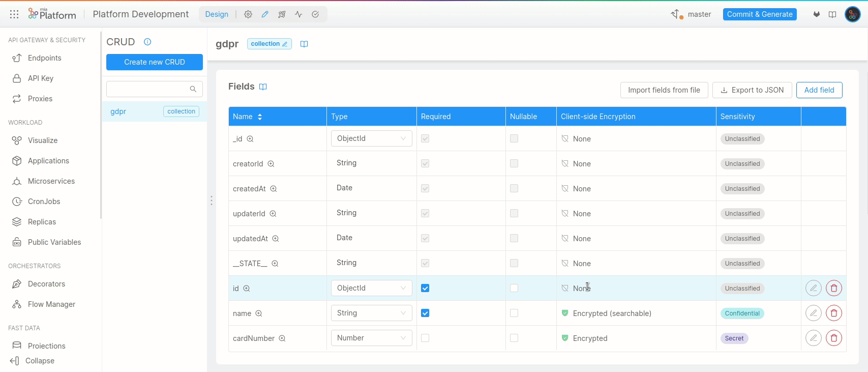Open Microservices in the sidebar
The height and width of the screenshot is (372, 868).
(51, 181)
